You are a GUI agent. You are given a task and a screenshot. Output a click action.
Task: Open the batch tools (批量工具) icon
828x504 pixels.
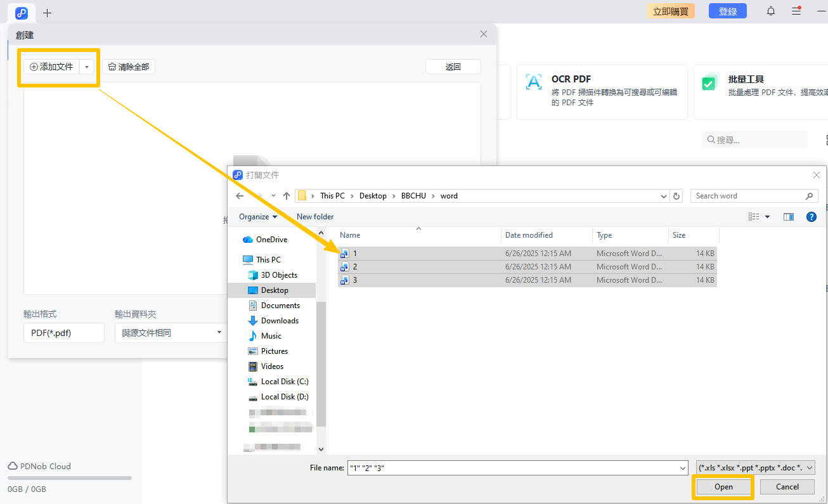[x=709, y=82]
